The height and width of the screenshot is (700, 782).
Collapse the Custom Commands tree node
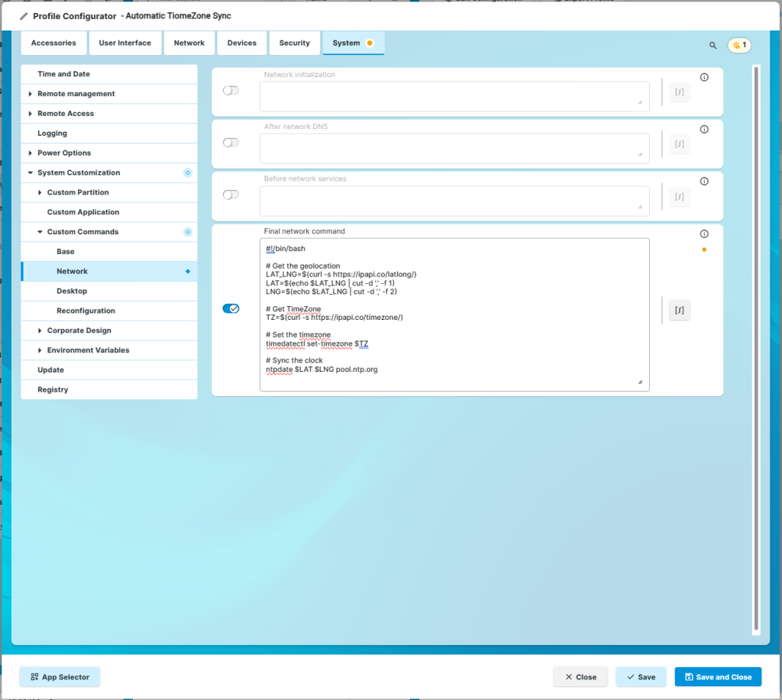point(40,232)
